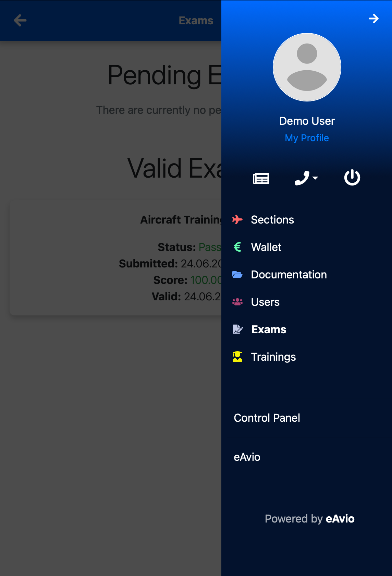Screen dimensions: 392x576
Task: Click the Powered by eAvio footer link
Action: tap(310, 519)
